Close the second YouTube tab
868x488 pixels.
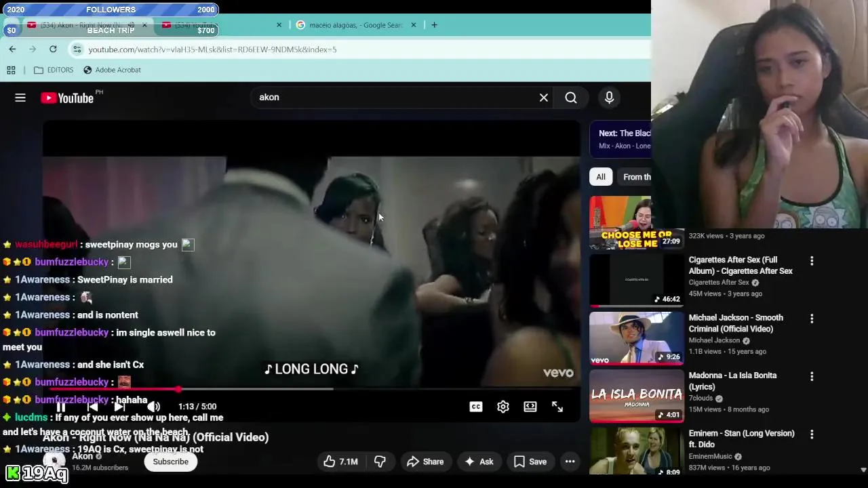pyautogui.click(x=279, y=25)
